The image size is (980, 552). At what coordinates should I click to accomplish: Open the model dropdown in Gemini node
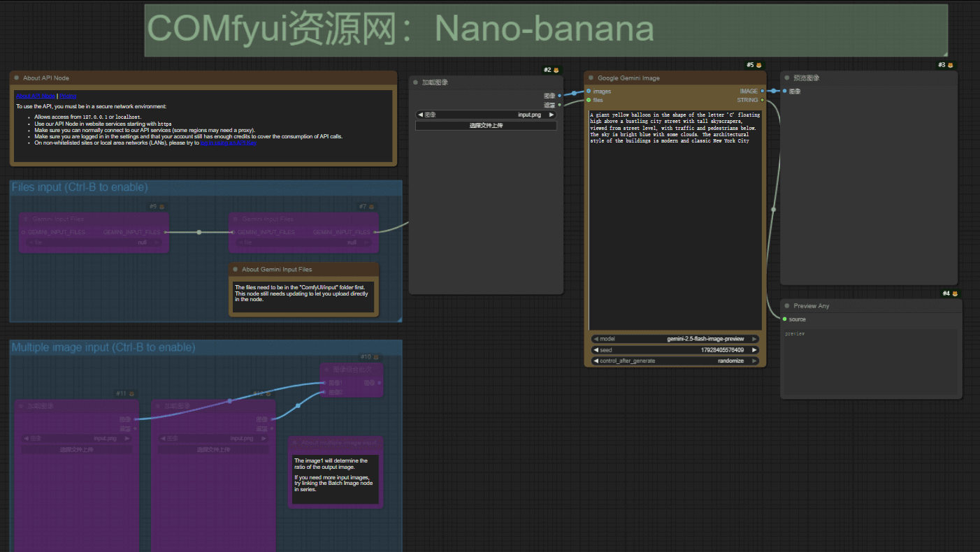tap(676, 339)
